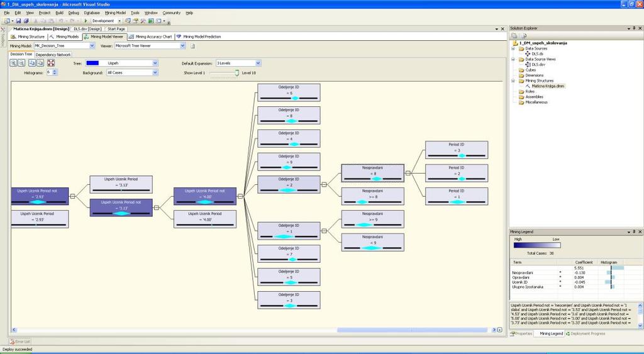Viewport: 644px width, 354px height.
Task: Open the Start Page document tab
Action: [116, 29]
